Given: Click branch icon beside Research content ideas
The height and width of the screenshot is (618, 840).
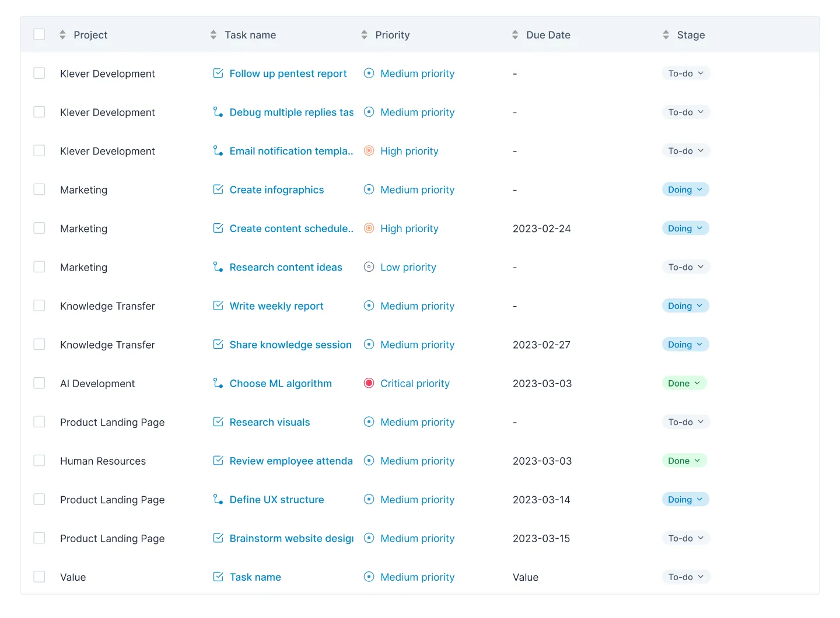Looking at the screenshot, I should tap(218, 267).
